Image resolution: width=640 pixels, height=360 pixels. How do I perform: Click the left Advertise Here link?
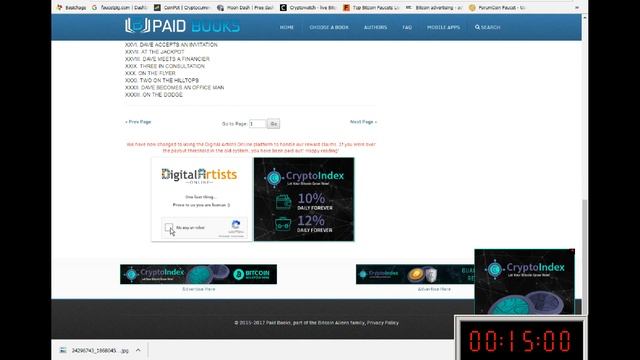tap(198, 289)
